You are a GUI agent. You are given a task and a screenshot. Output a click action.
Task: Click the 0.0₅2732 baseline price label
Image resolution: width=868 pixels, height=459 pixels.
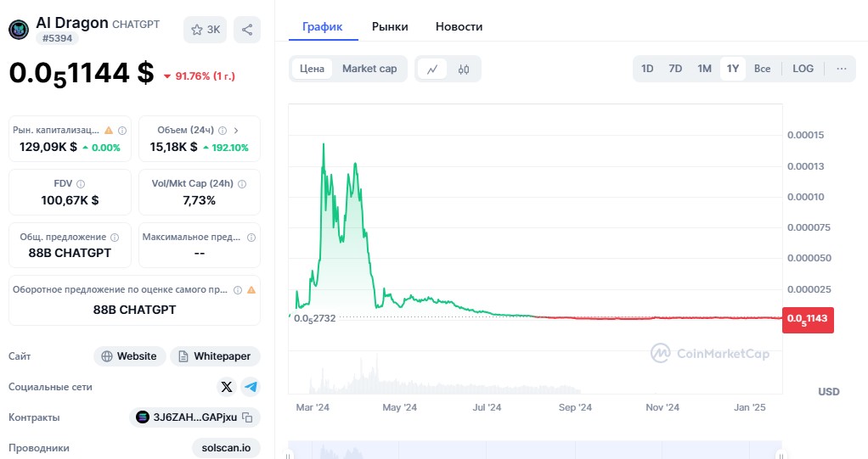(x=314, y=318)
